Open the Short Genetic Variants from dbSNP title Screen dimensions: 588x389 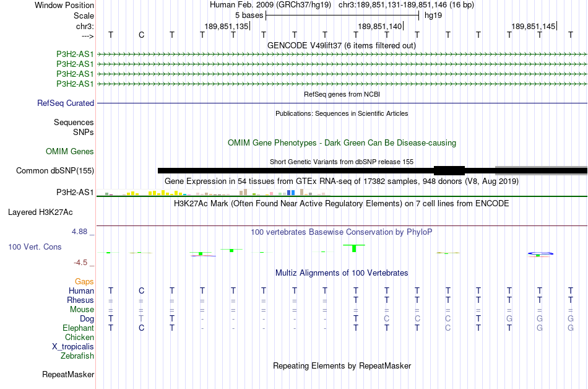(342, 162)
